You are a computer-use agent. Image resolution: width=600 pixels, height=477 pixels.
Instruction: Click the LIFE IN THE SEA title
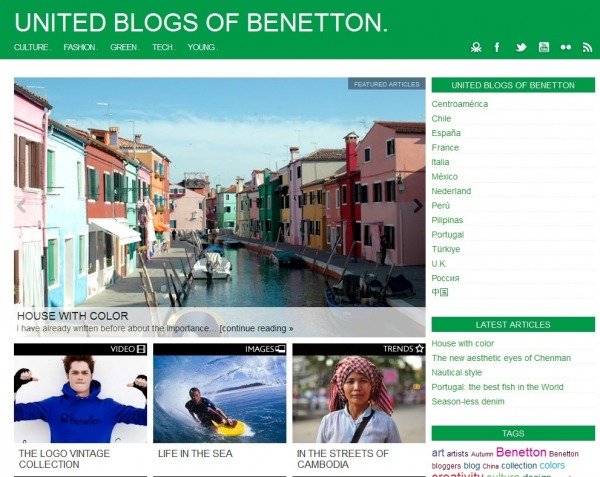(195, 454)
